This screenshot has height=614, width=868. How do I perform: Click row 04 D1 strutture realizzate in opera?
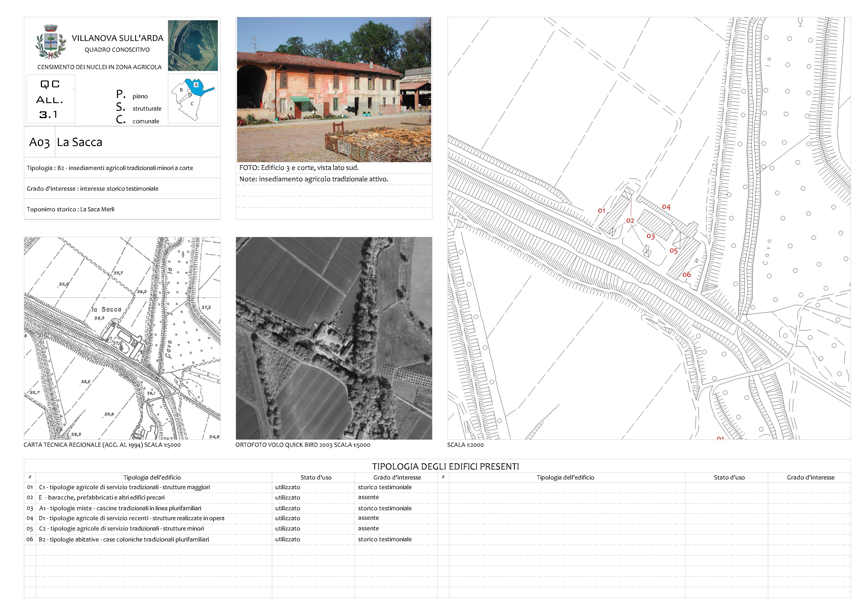tap(132, 518)
